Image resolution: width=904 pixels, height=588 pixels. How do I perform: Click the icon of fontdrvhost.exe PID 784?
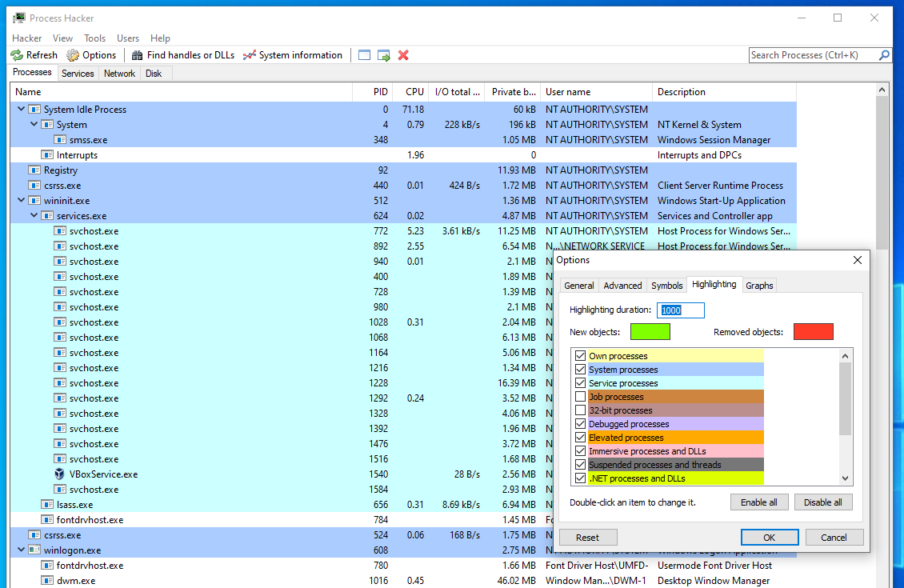(47, 519)
